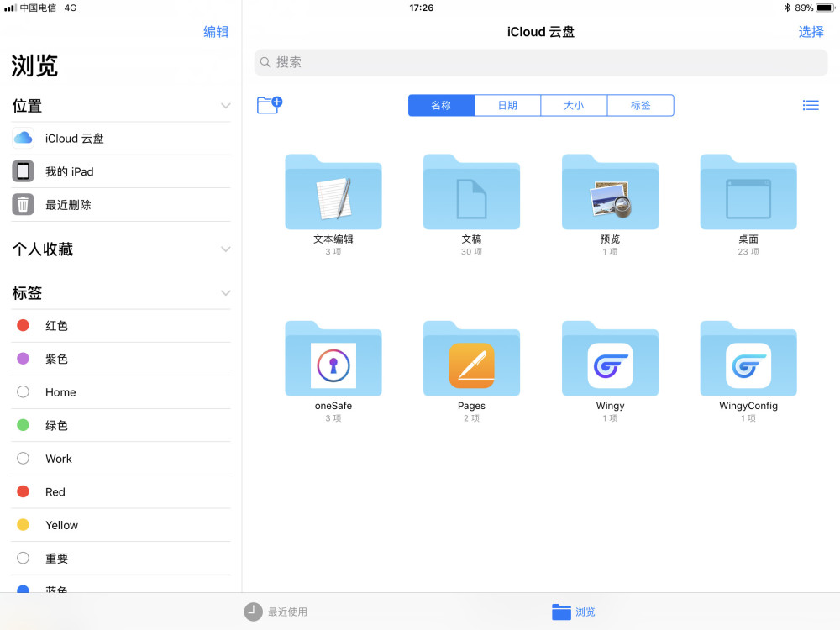Tap the cellular signal bars
This screenshot has height=630, width=840.
[9, 8]
